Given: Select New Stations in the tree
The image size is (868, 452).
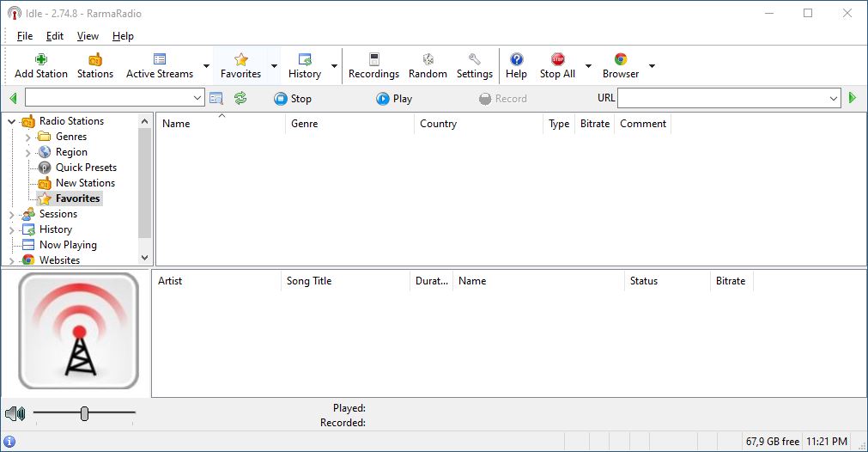Looking at the screenshot, I should click(85, 183).
